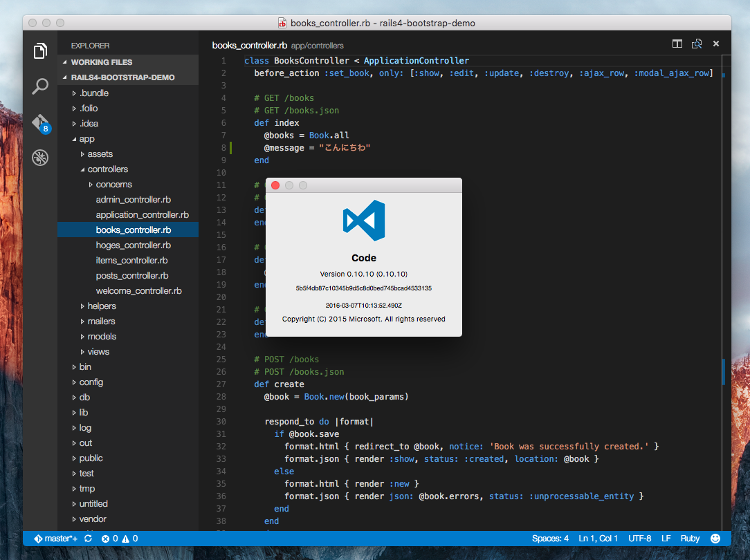Open the Search view icon
750x560 pixels.
pyautogui.click(x=40, y=86)
